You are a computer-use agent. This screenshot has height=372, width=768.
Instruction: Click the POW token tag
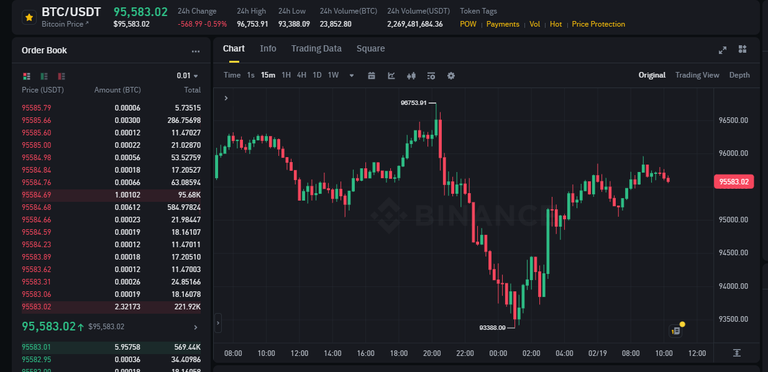(x=468, y=24)
